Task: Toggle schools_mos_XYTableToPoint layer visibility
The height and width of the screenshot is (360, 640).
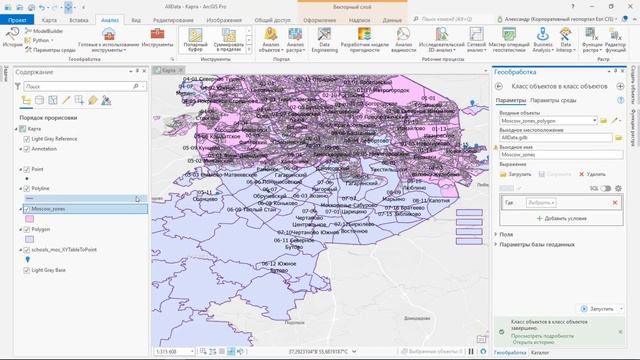Action: click(x=27, y=250)
